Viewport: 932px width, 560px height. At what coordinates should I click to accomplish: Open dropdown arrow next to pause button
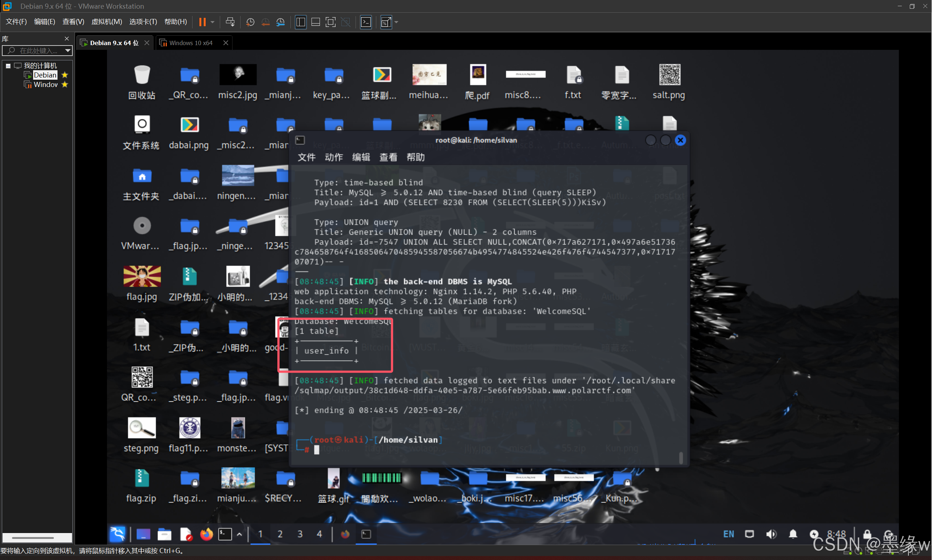[x=213, y=22]
